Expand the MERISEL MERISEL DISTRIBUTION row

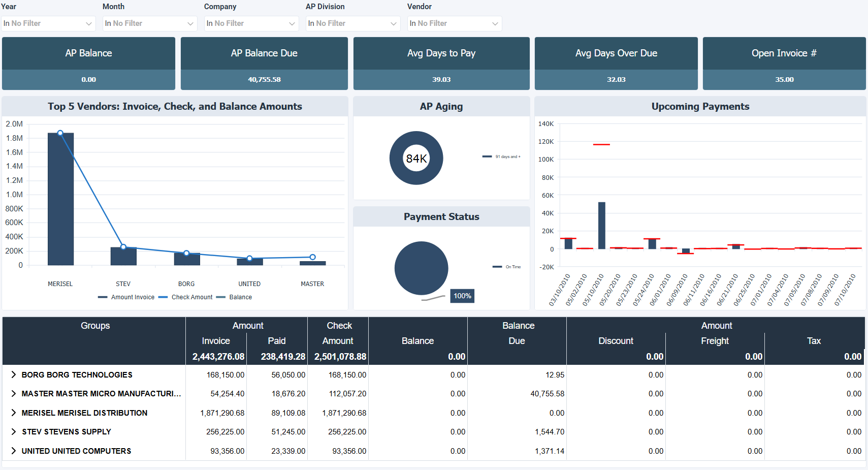pos(14,413)
